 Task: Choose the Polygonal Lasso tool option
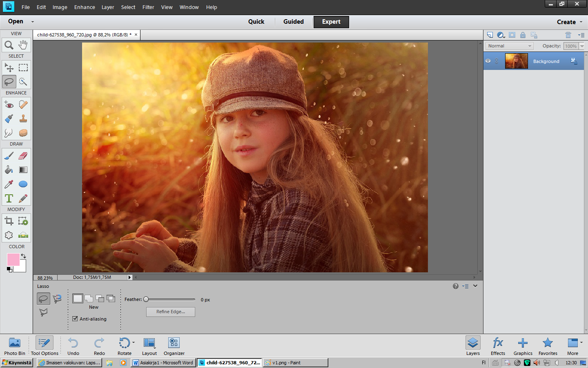pyautogui.click(x=43, y=312)
